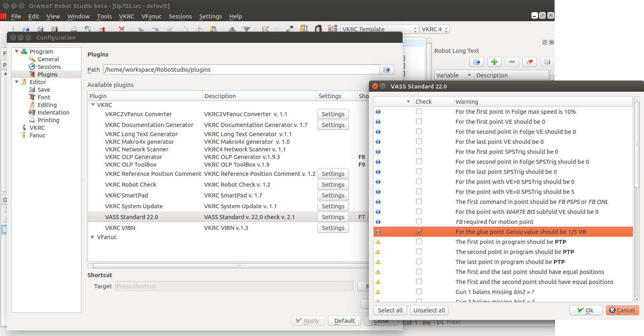Uncheck the glue point Genau value checkbox
Image resolution: width=644 pixels, height=336 pixels.
coord(419,231)
